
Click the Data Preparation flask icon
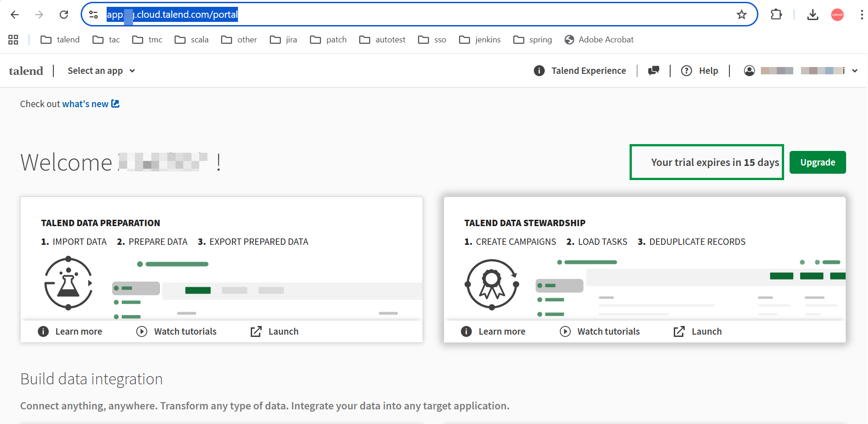point(68,284)
